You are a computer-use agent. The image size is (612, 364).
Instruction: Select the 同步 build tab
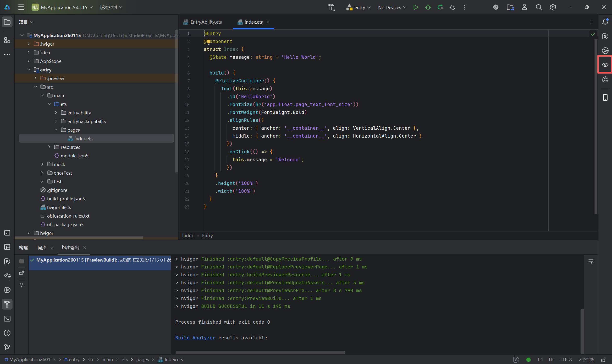click(42, 248)
